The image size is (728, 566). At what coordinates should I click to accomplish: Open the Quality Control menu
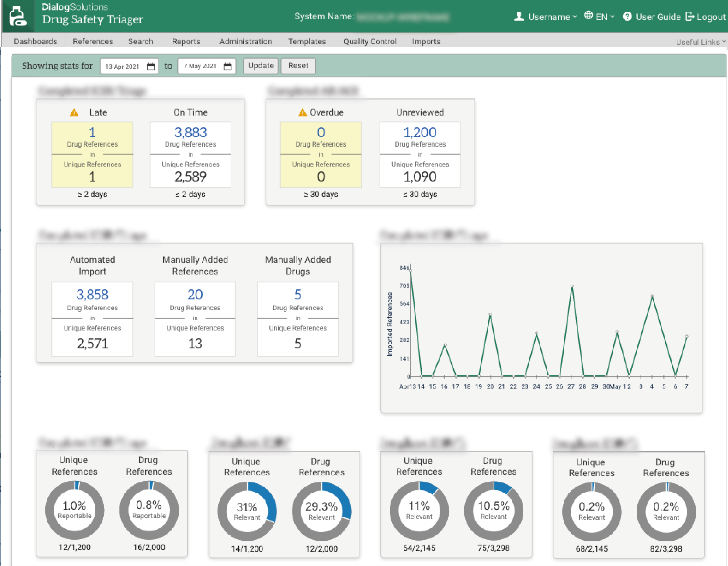(x=370, y=42)
